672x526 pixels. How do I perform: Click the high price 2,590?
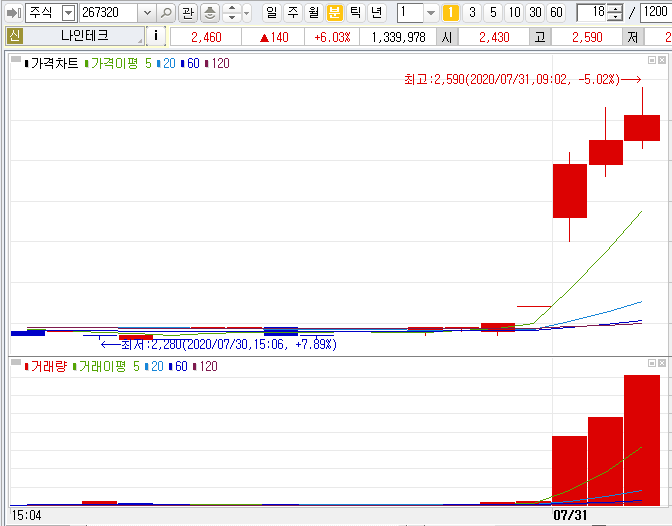[x=587, y=37]
